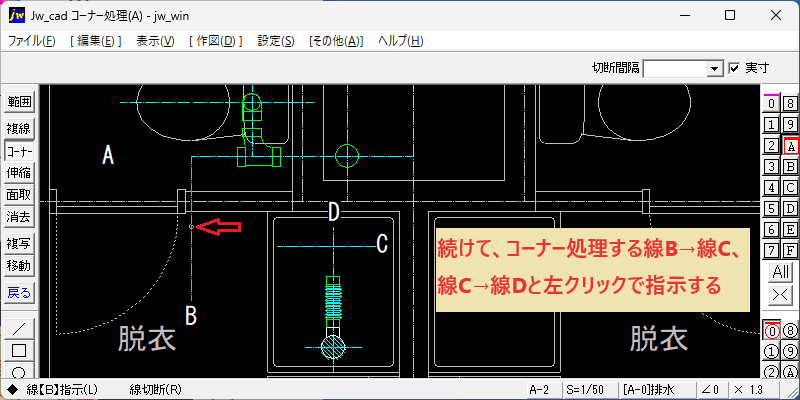Select the red-highlighted layer group square A

point(790,146)
